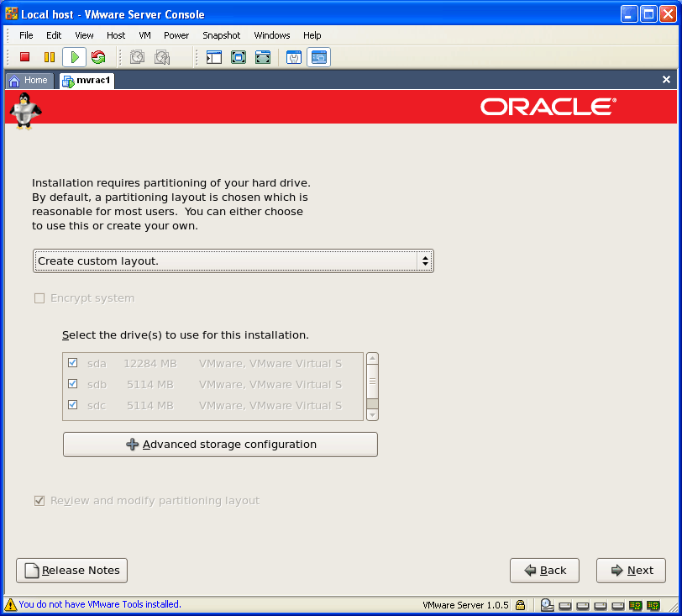The width and height of the screenshot is (682, 616).
Task: Click the Reset virtual machine icon
Action: (x=98, y=57)
